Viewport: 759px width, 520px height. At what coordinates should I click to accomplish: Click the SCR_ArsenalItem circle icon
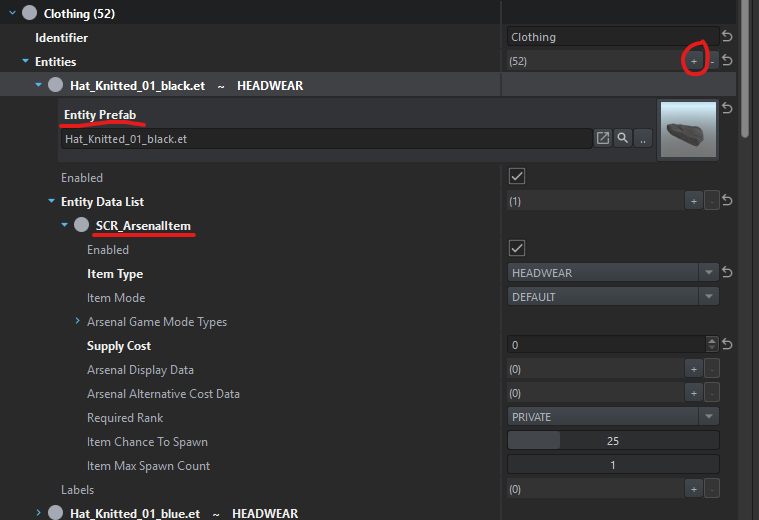click(81, 225)
